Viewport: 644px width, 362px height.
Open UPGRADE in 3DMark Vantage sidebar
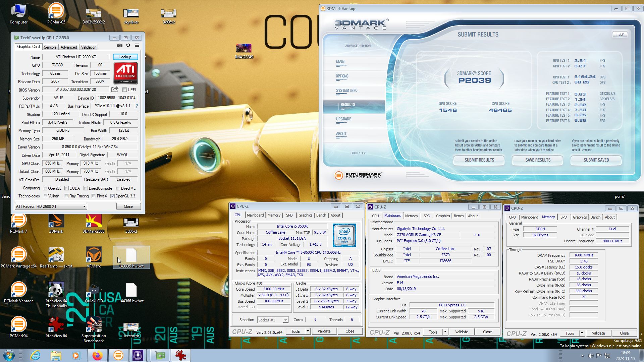pyautogui.click(x=343, y=119)
